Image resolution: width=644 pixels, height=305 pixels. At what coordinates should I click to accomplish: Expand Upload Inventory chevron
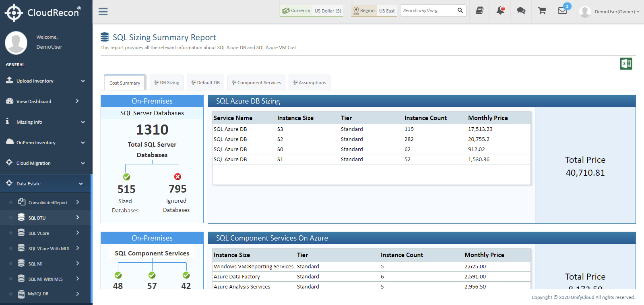click(83, 81)
